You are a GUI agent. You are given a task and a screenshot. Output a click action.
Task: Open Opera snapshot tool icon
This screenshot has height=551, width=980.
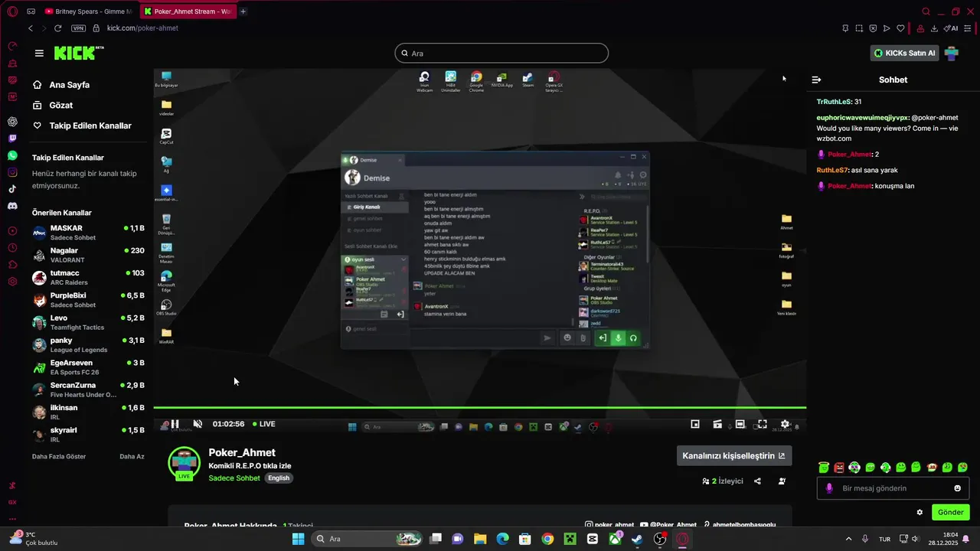point(859,28)
